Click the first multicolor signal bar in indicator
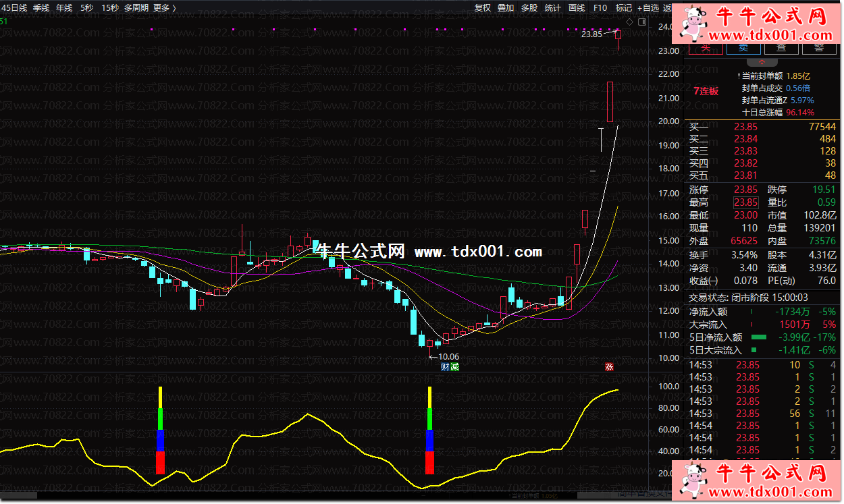This screenshot has height=504, width=844. coord(160,430)
